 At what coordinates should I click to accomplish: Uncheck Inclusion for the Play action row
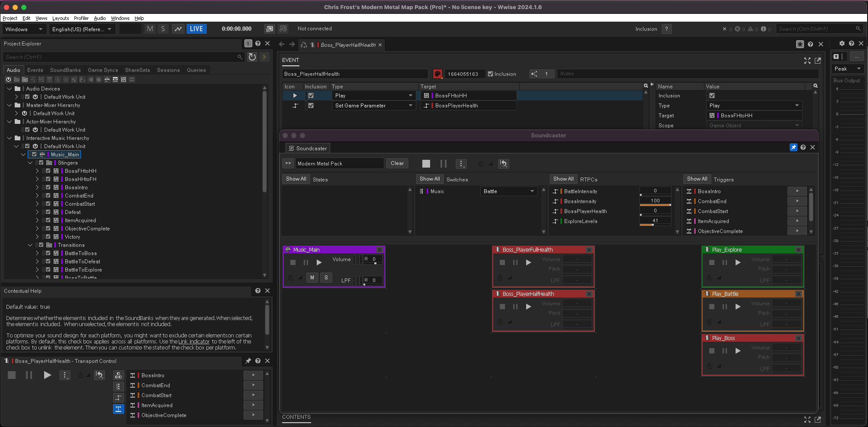pyautogui.click(x=311, y=96)
